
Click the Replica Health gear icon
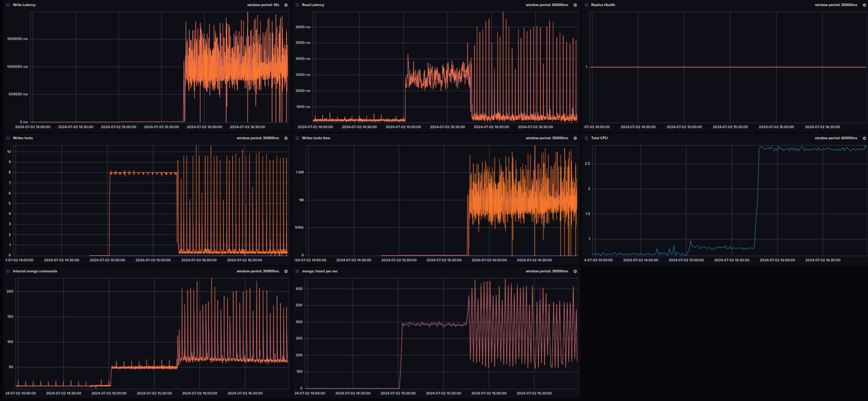tap(864, 5)
